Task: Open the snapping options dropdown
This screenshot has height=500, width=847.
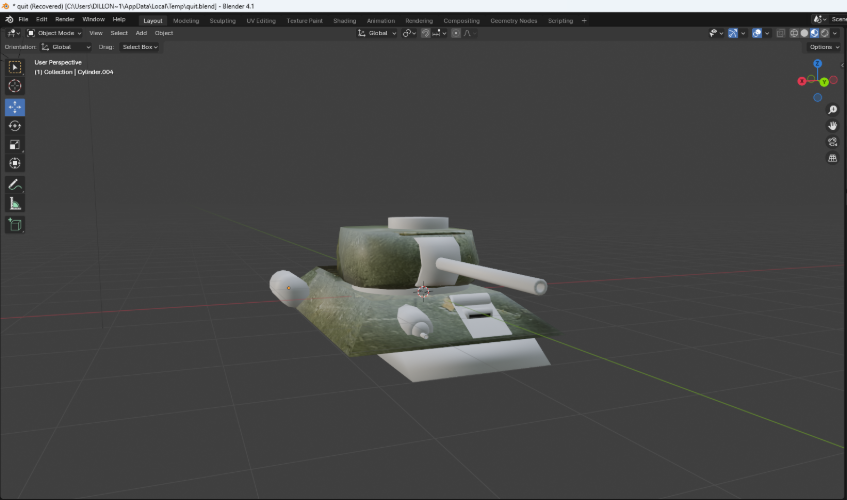Action: [439, 33]
